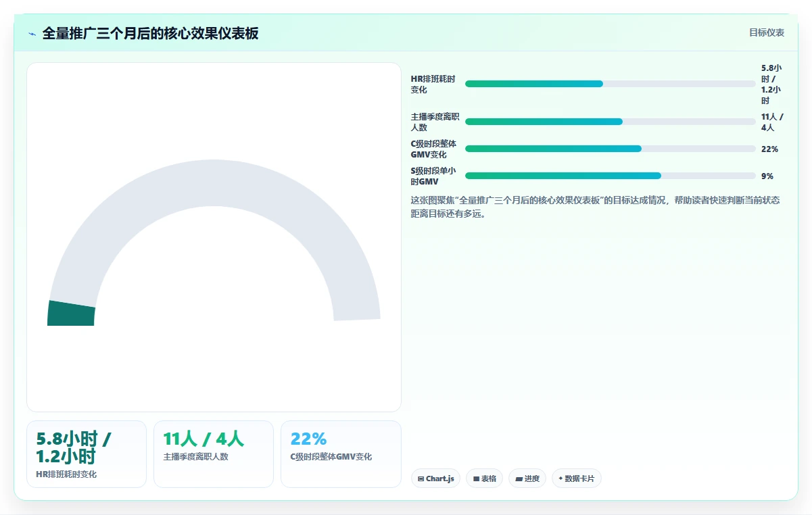This screenshot has width=812, height=515.
Task: Click the lightning icon beside the dashboard title
Action: 32,34
